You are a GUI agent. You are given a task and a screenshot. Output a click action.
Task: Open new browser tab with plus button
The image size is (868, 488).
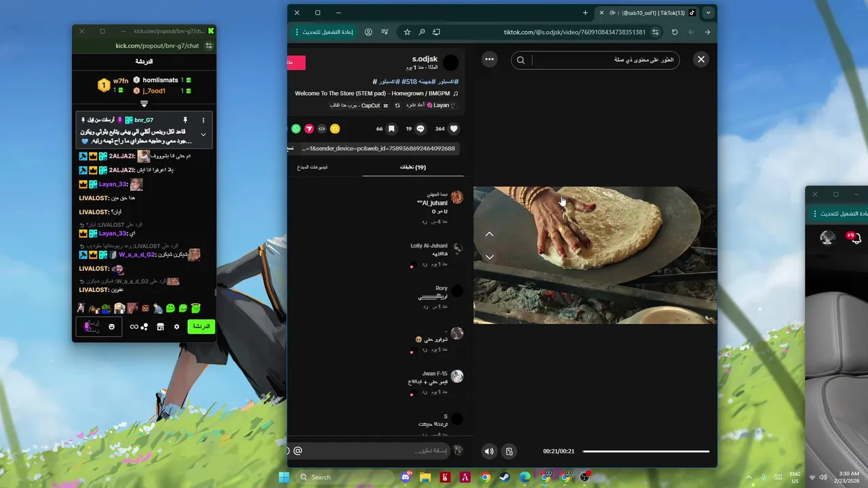coord(585,12)
